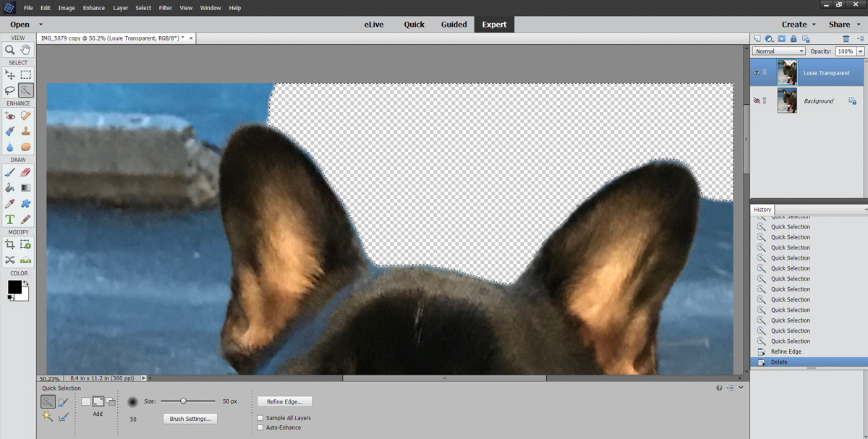The width and height of the screenshot is (868, 439).
Task: Choose the Refine Selection Brush option icon
Action: pyautogui.click(x=63, y=417)
